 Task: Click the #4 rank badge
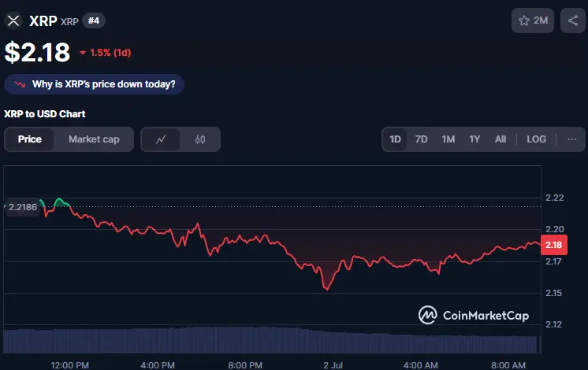94,20
